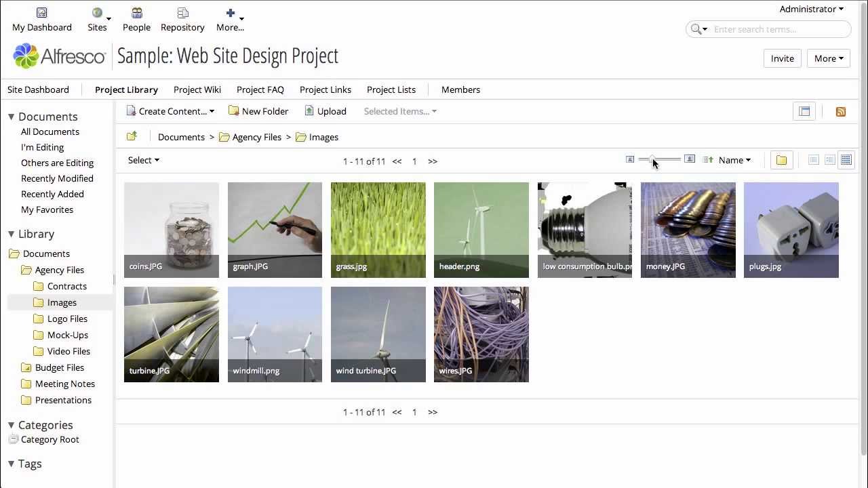
Task: Expand the Create Content dropdown
Action: [170, 111]
